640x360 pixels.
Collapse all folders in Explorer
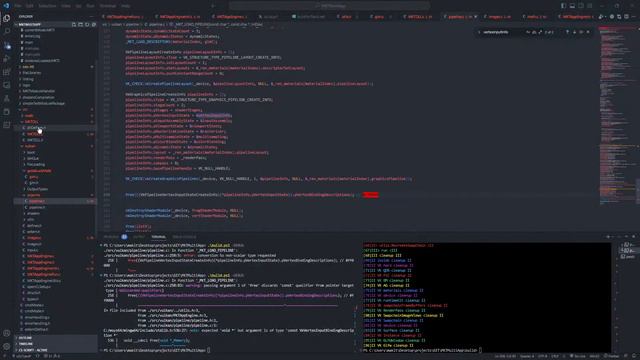pyautogui.click(x=93, y=24)
